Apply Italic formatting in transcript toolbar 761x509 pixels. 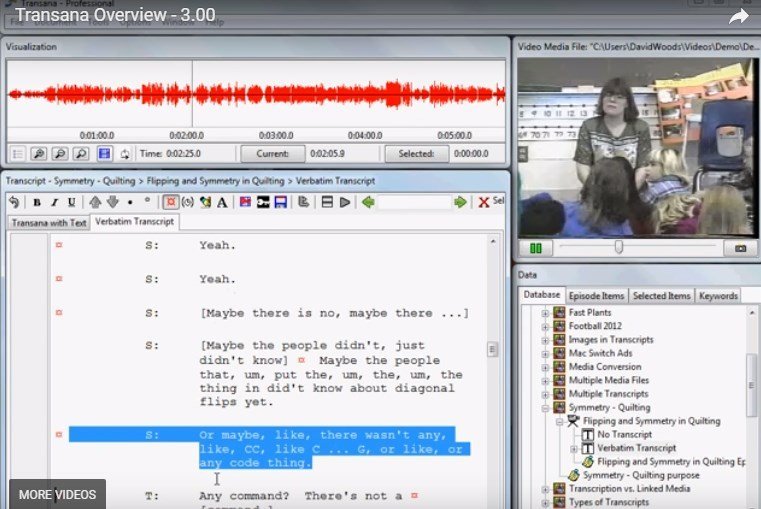click(x=54, y=202)
